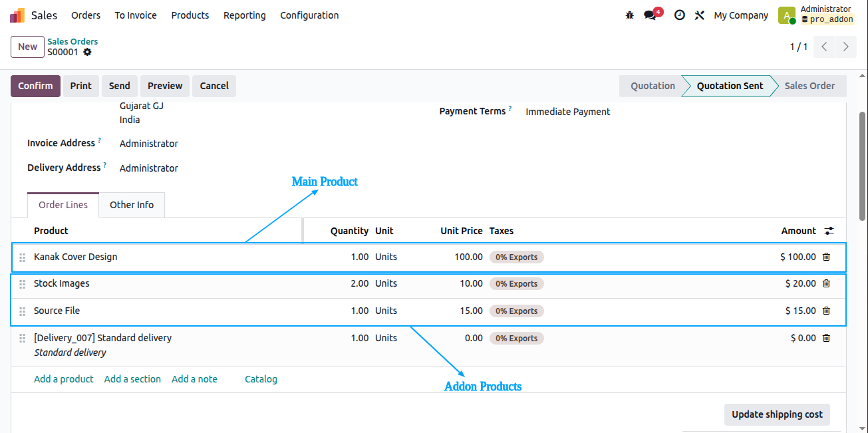Show help for Delivery Address
Image resolution: width=868 pixels, height=433 pixels.
point(104,165)
